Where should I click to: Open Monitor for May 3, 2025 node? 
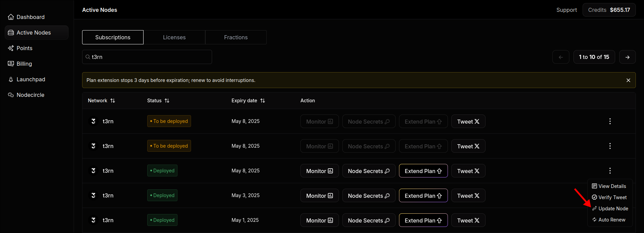pyautogui.click(x=320, y=196)
